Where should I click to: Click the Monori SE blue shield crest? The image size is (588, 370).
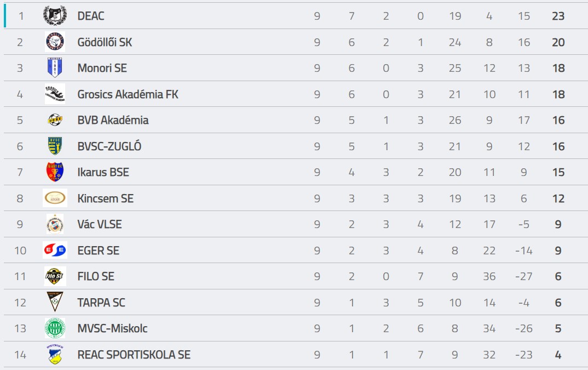55,67
